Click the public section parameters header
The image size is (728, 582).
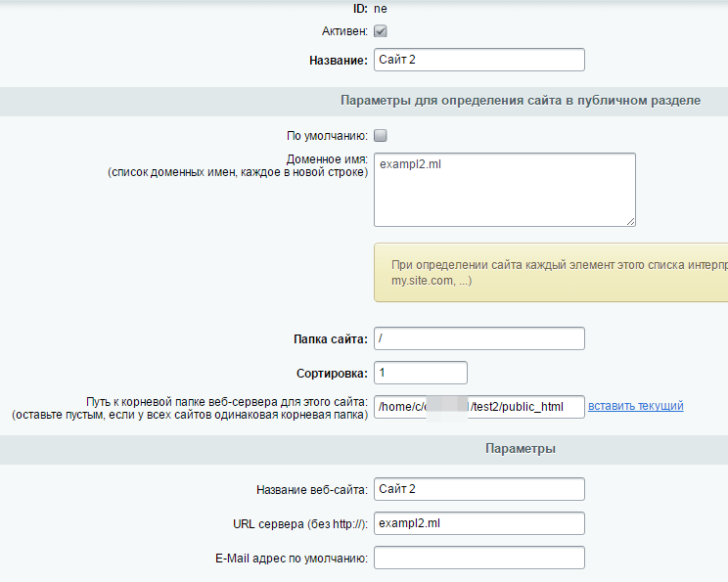(520, 101)
